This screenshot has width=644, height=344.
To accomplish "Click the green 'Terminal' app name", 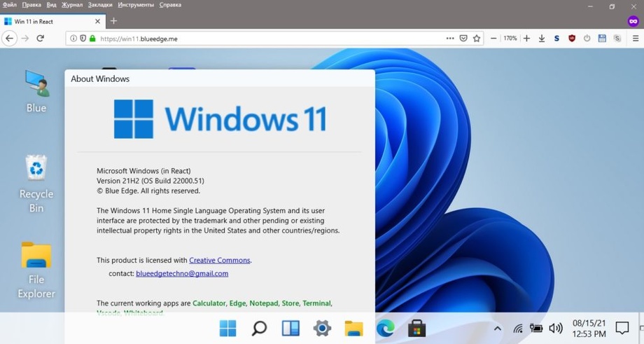I will pyautogui.click(x=316, y=303).
